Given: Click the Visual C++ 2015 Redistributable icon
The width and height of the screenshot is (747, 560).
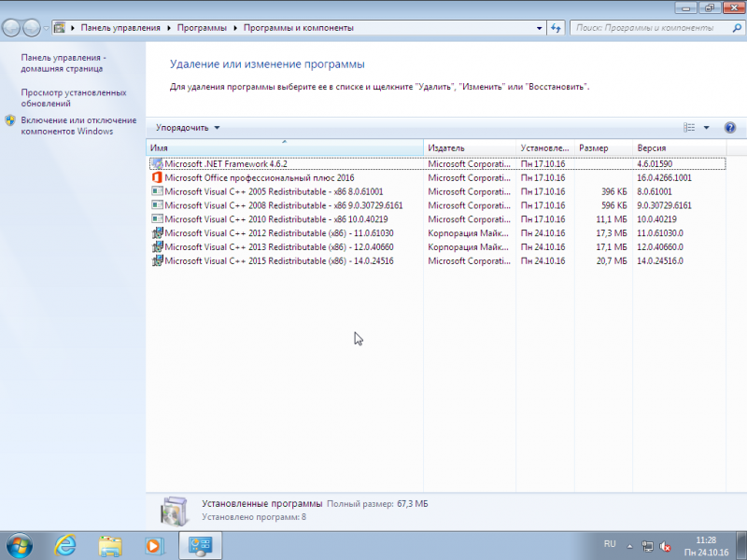Looking at the screenshot, I should coord(157,260).
